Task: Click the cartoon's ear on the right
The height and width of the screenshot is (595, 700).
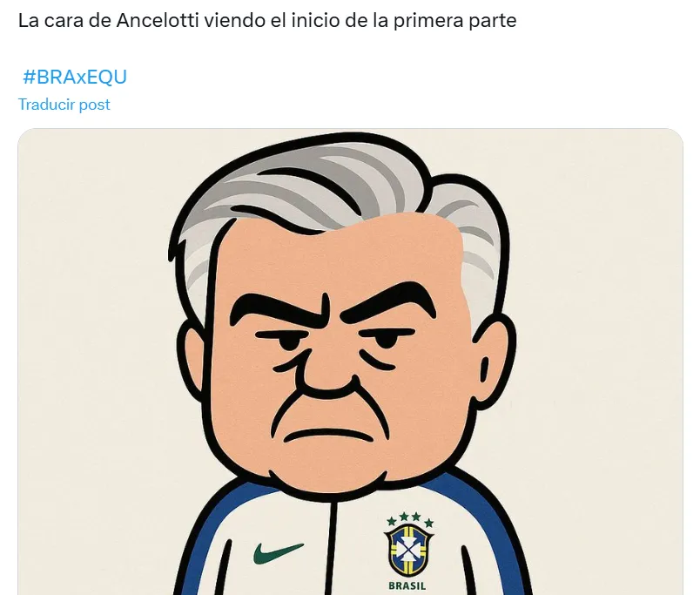Action: click(x=494, y=357)
